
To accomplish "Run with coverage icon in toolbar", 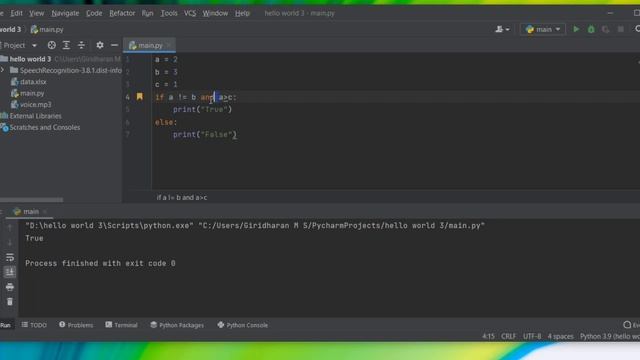I will click(606, 29).
